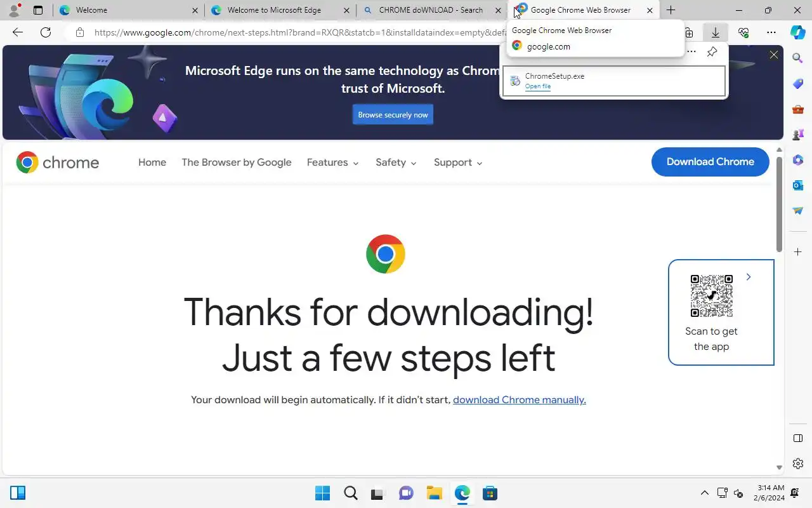Expand the Scan to get the app card
Screen dimensions: 812x508
(749, 277)
